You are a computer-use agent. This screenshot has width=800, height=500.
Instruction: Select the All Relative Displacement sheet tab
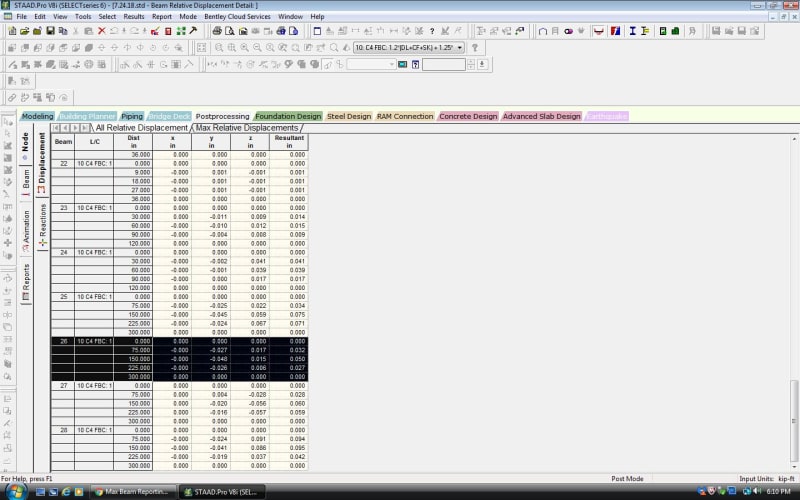142,128
